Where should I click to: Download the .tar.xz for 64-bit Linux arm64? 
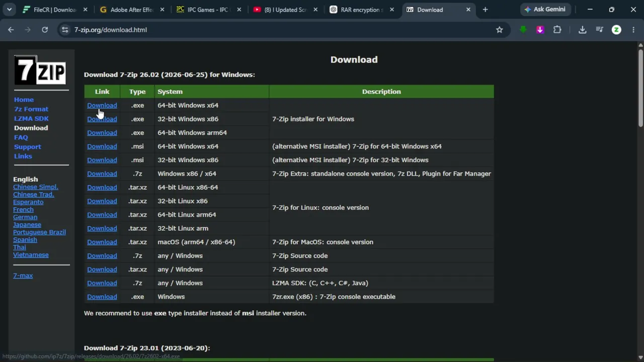click(x=102, y=215)
